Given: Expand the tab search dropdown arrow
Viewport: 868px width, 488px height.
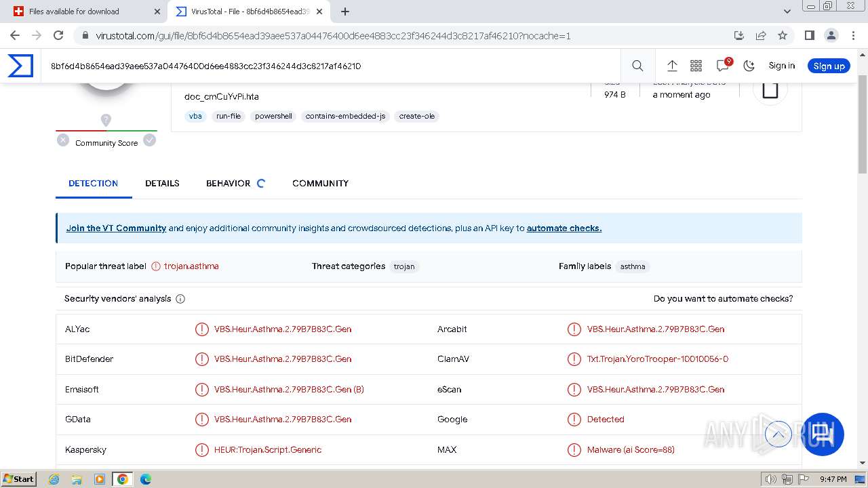Looking at the screenshot, I should (787, 12).
